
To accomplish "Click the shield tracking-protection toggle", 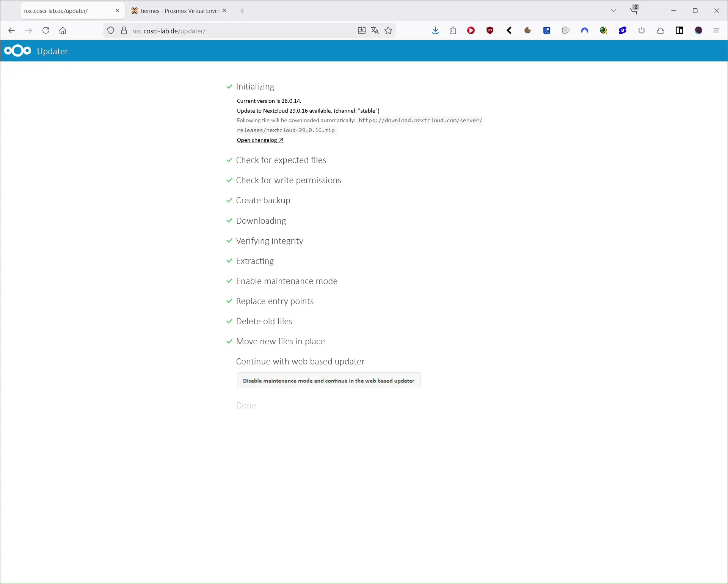I will 110,30.
